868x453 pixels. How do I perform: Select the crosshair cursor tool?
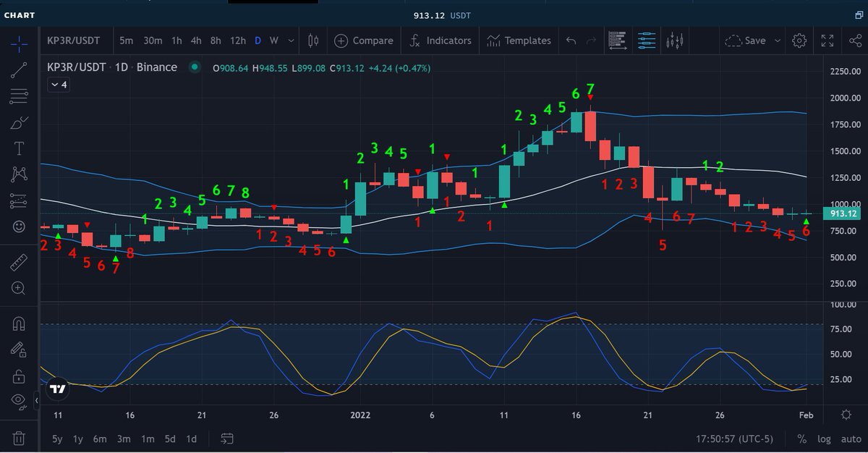(x=19, y=43)
